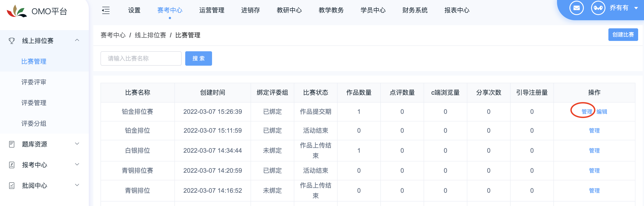Open 评委分组 in the sidebar

click(34, 123)
